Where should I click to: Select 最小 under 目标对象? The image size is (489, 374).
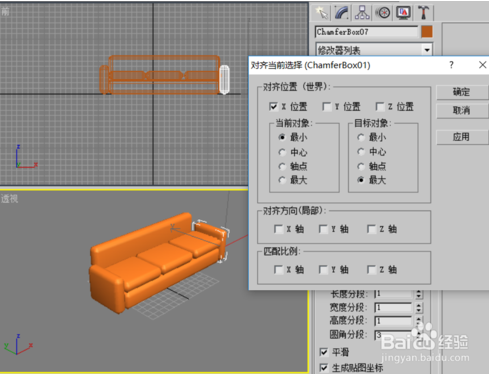361,137
